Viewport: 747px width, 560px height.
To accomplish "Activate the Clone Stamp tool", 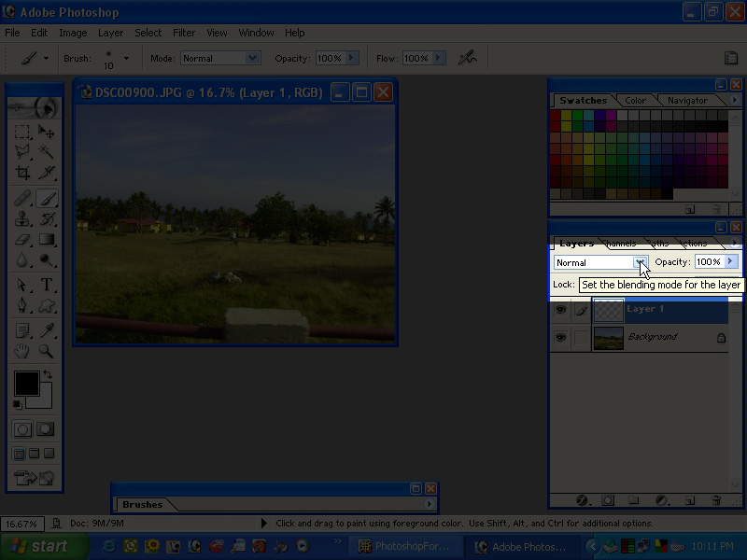I will [x=21, y=218].
